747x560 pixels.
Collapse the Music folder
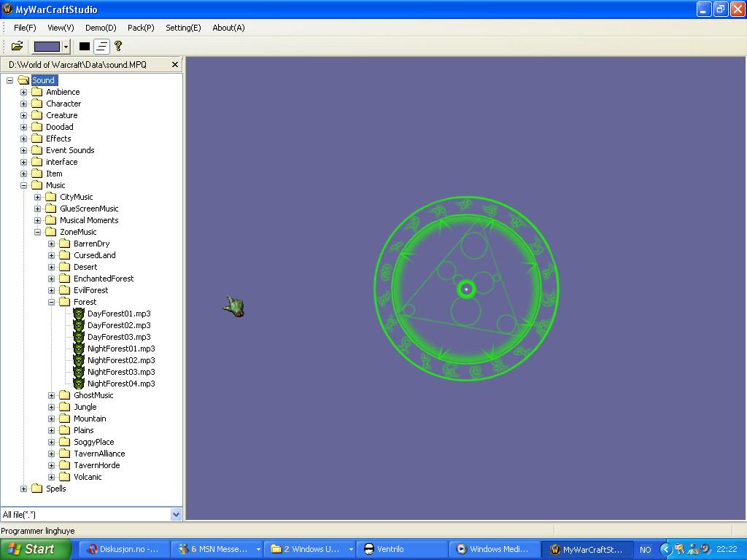coord(23,185)
